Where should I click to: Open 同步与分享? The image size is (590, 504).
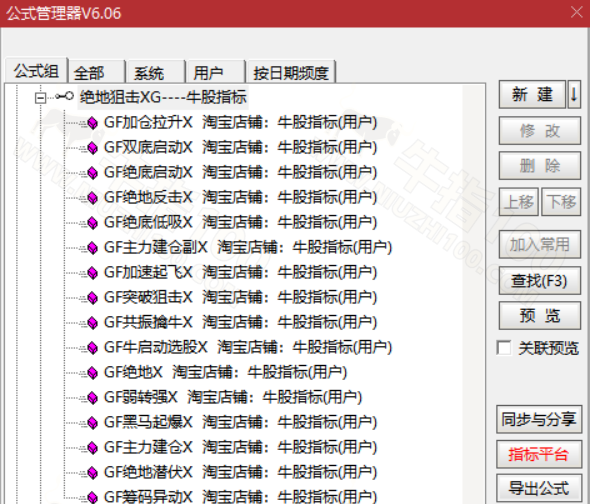coord(539,419)
